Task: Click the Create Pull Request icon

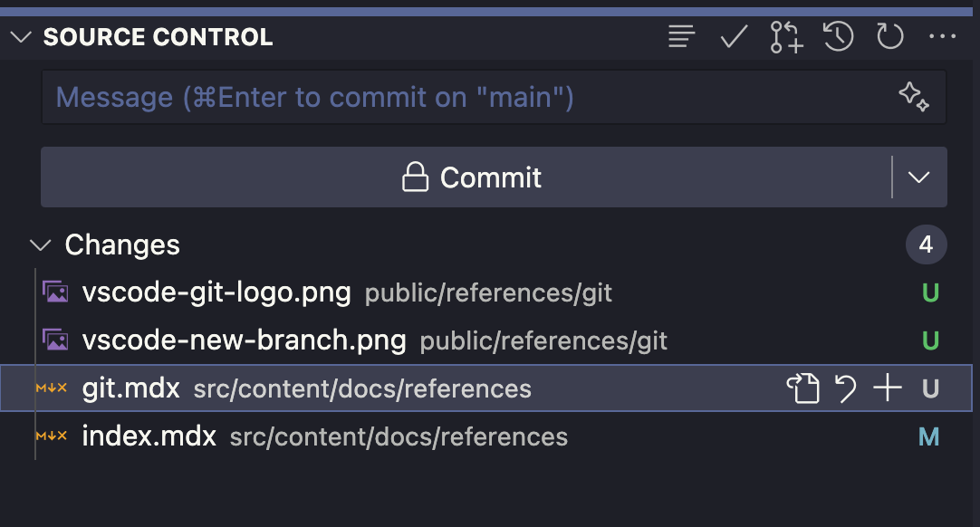Action: click(x=785, y=36)
